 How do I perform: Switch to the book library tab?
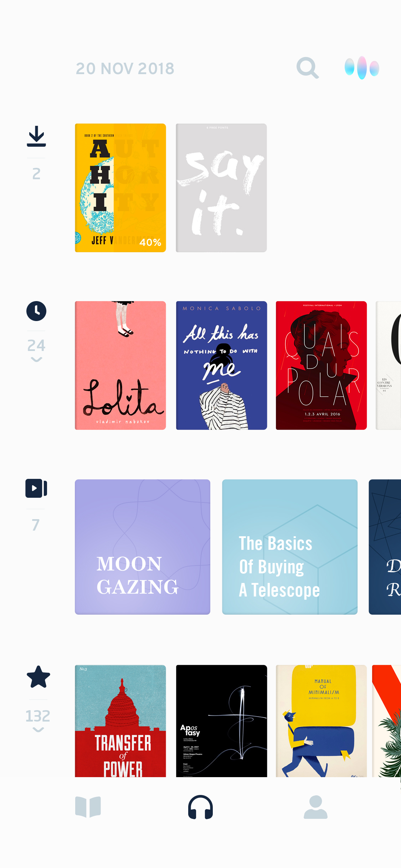[88, 807]
